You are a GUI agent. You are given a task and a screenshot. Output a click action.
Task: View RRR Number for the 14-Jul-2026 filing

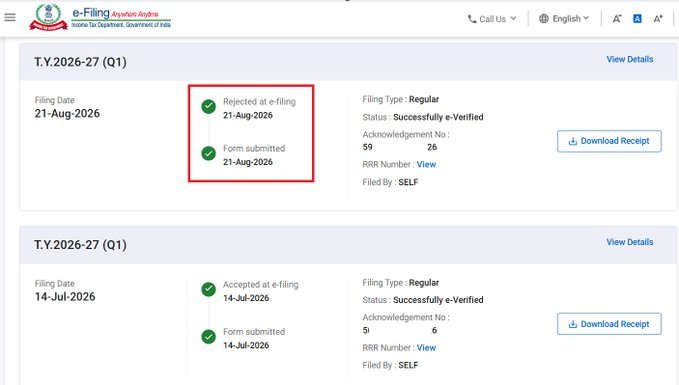click(426, 348)
